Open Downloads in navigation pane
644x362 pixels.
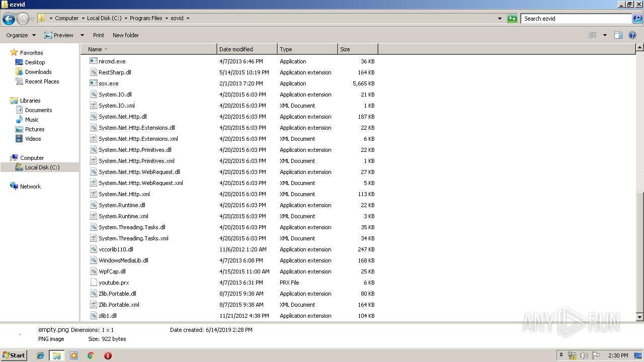tap(38, 72)
